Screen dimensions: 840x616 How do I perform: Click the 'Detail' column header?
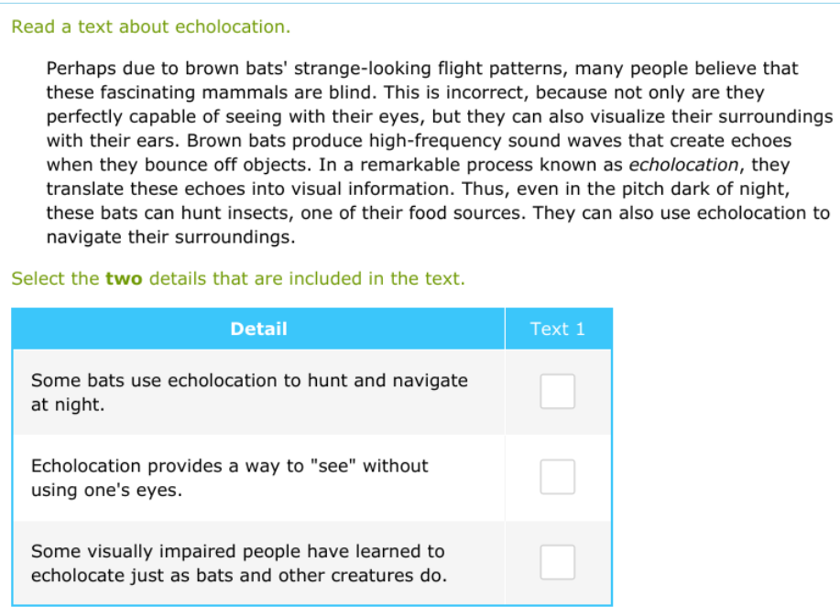[x=258, y=329]
